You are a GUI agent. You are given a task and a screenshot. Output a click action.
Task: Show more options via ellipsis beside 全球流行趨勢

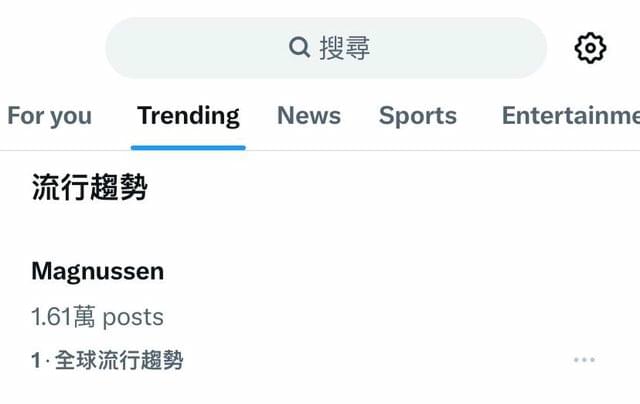584,360
